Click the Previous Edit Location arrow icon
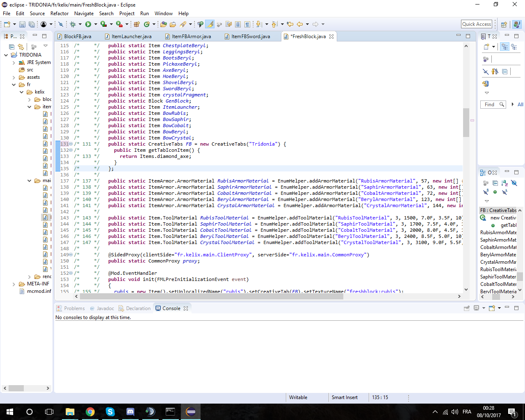This screenshot has width=525, height=420. point(290,24)
